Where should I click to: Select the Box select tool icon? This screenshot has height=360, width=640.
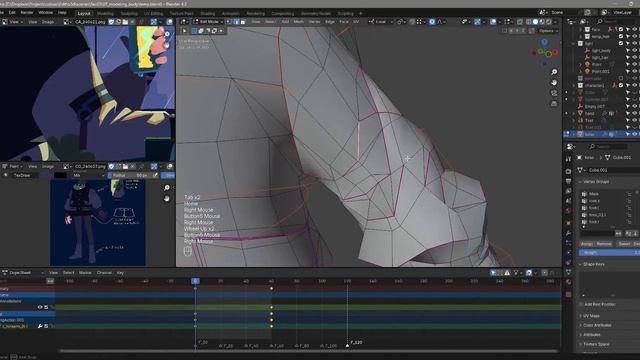194,31
